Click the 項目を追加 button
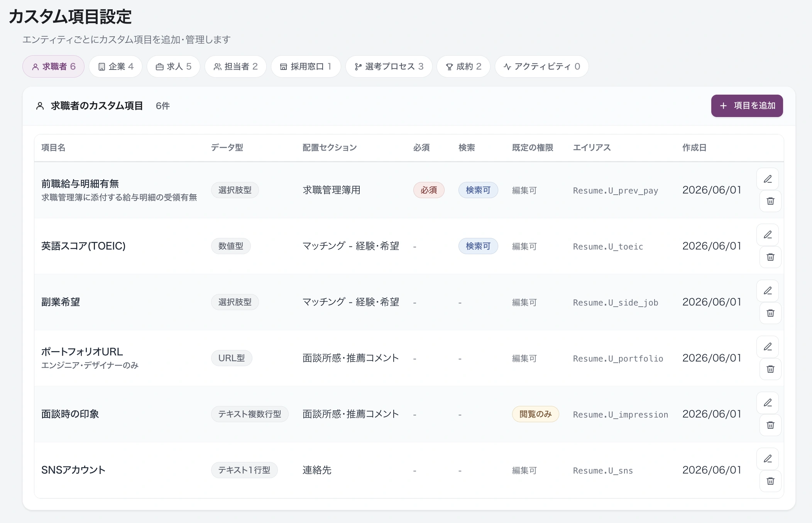 click(747, 106)
